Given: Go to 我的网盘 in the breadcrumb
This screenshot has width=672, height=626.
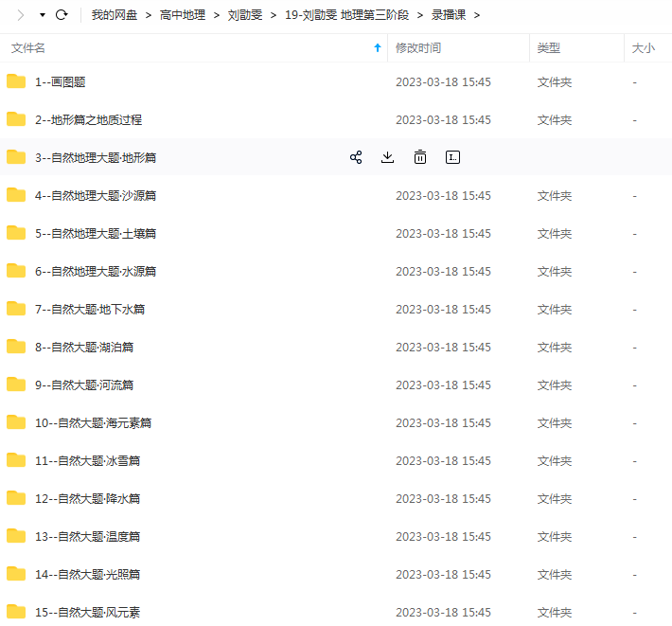Looking at the screenshot, I should 114,15.
